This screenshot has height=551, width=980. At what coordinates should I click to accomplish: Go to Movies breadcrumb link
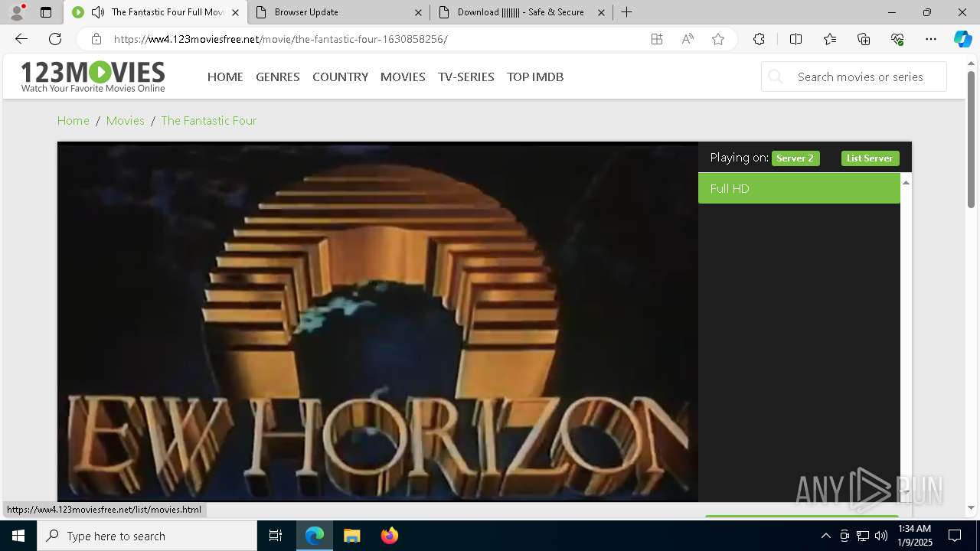click(126, 120)
